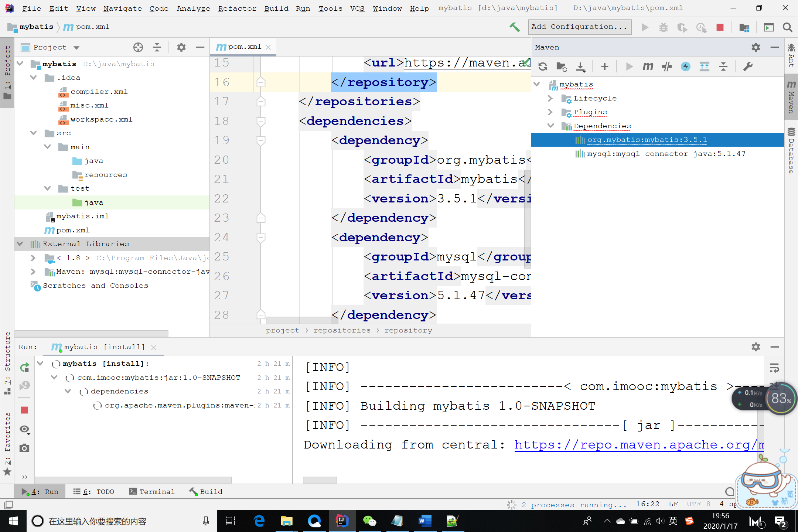Screen dimensions: 798x532
Task: Expand Maven Plugins node
Action: pyautogui.click(x=550, y=112)
